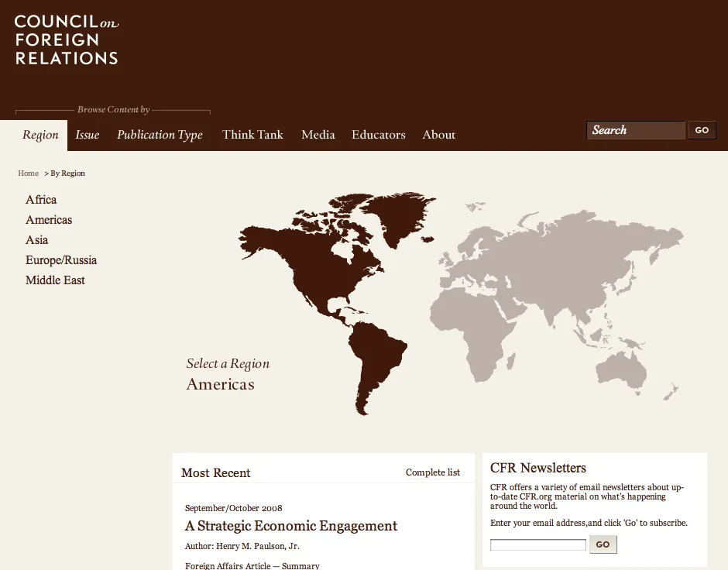
Task: Click author line Henry M. Paulson, Jr.
Action: [x=242, y=546]
